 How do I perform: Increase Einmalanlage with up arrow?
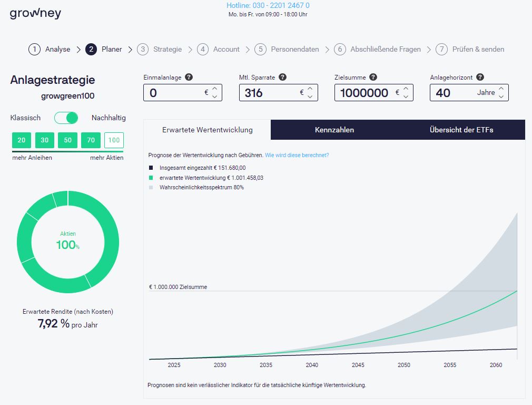tap(214, 89)
